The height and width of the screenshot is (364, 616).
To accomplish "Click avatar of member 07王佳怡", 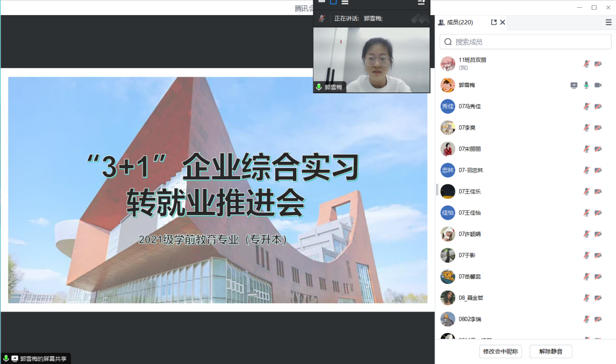I will click(447, 213).
